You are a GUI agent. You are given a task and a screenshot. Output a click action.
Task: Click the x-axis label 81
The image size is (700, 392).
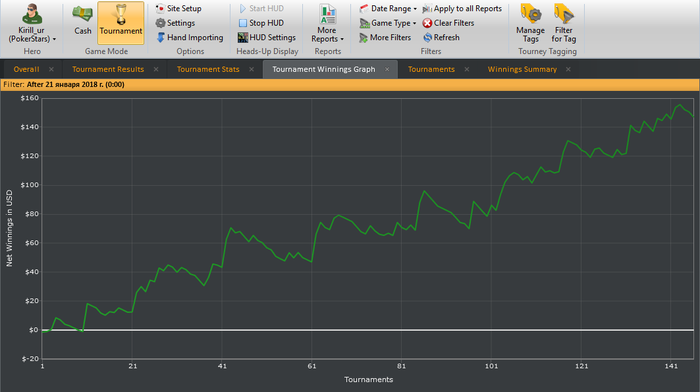click(401, 366)
